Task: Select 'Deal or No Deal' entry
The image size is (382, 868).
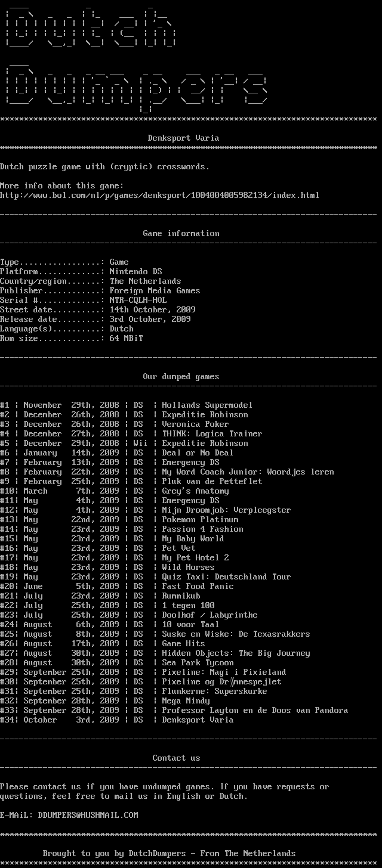Action: click(x=198, y=452)
